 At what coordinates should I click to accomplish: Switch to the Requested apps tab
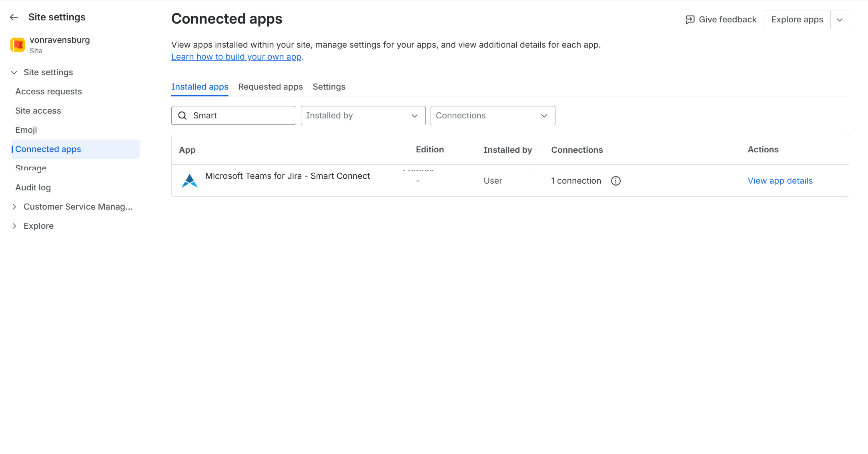coord(270,87)
